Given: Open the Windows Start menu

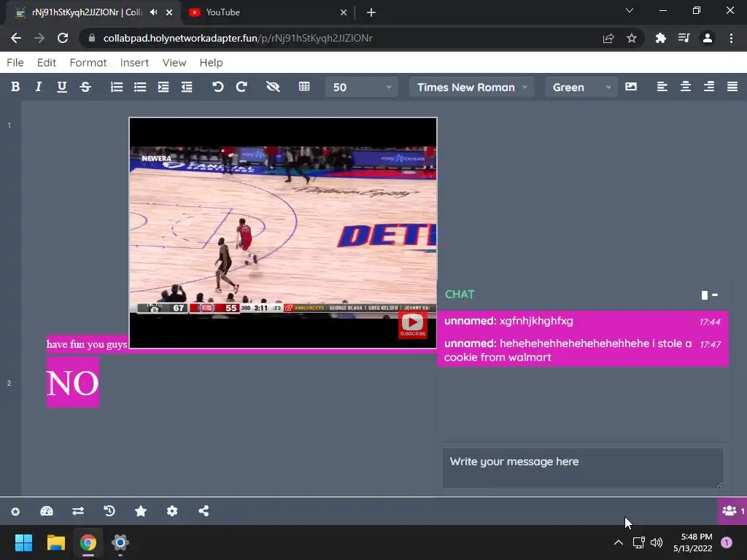Looking at the screenshot, I should 23,542.
